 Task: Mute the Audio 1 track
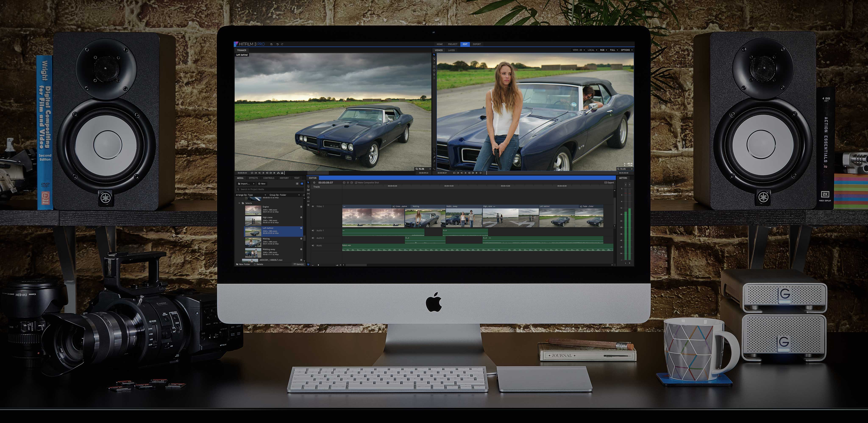[313, 230]
